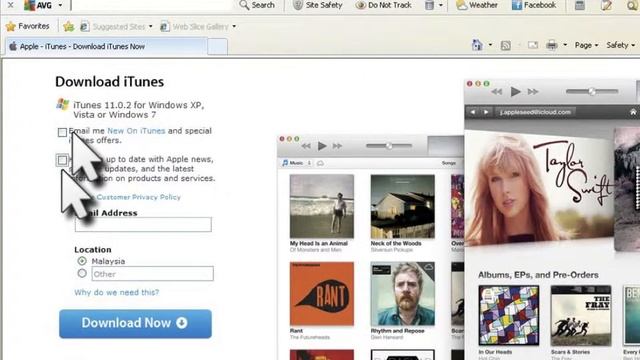
Task: Click the Rant album cover
Action: coord(322,294)
